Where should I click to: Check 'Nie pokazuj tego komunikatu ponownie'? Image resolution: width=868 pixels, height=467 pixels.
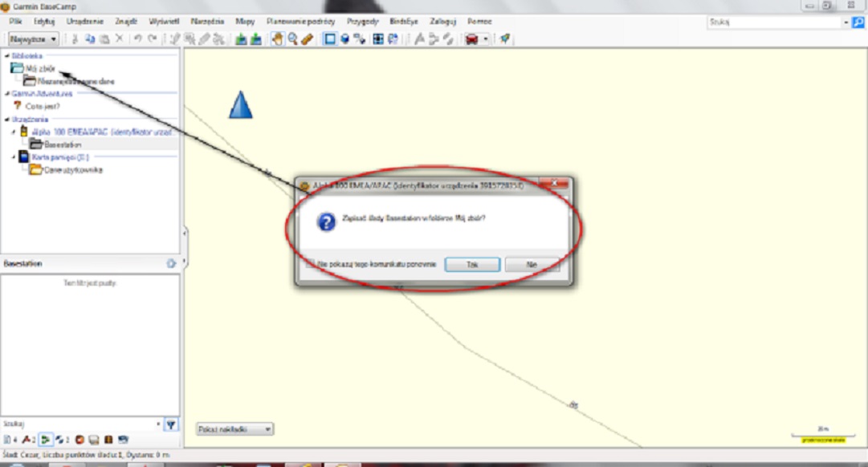(x=310, y=264)
